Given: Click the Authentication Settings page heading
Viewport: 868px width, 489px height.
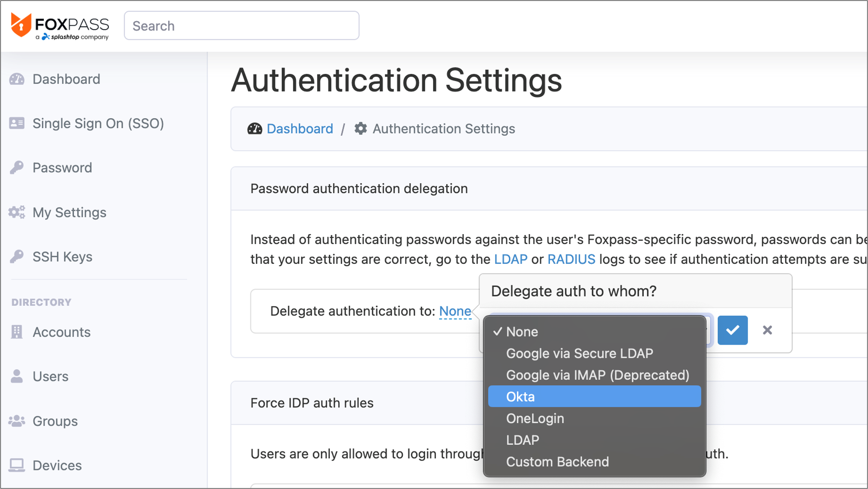Looking at the screenshot, I should click(397, 80).
